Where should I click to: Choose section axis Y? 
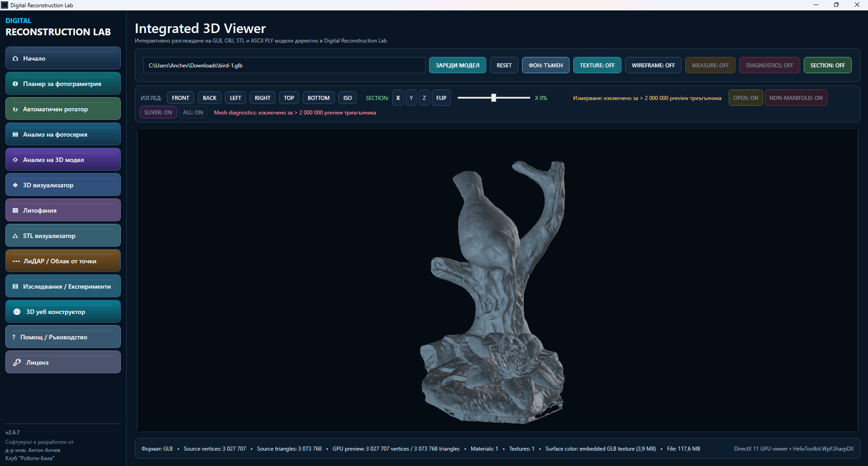coord(411,98)
